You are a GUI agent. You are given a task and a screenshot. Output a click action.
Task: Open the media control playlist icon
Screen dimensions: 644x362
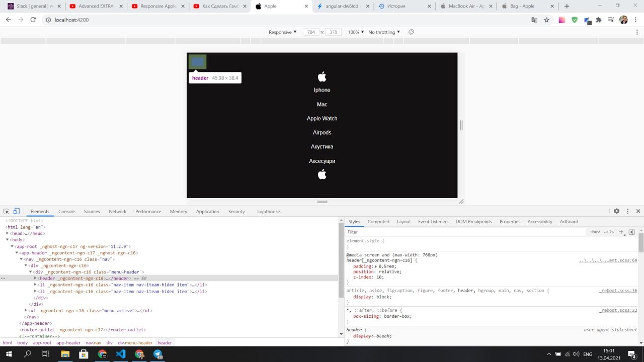611,20
